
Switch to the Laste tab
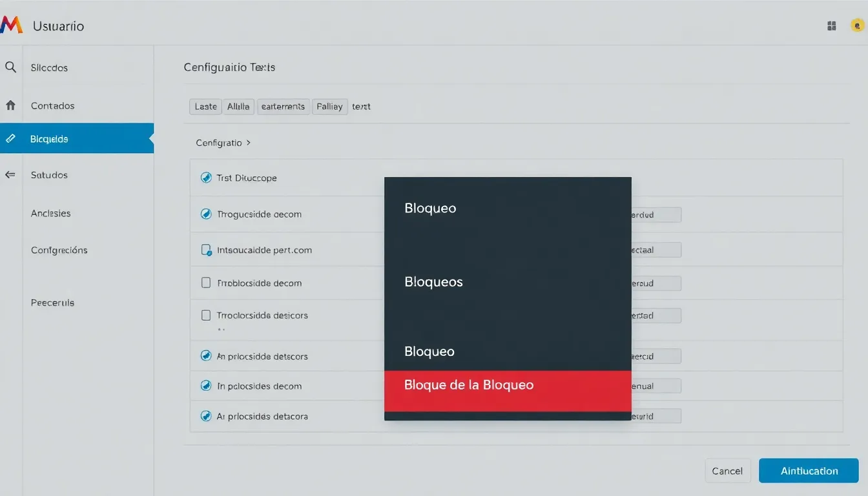click(205, 107)
